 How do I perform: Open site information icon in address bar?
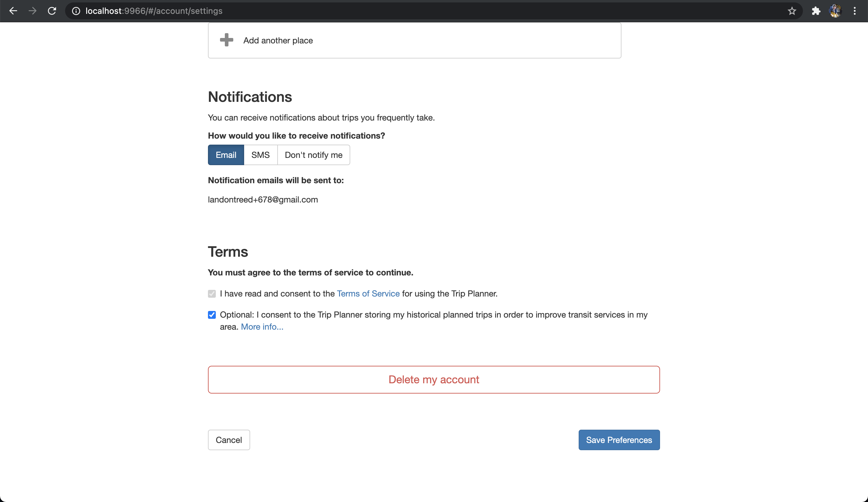pos(76,11)
